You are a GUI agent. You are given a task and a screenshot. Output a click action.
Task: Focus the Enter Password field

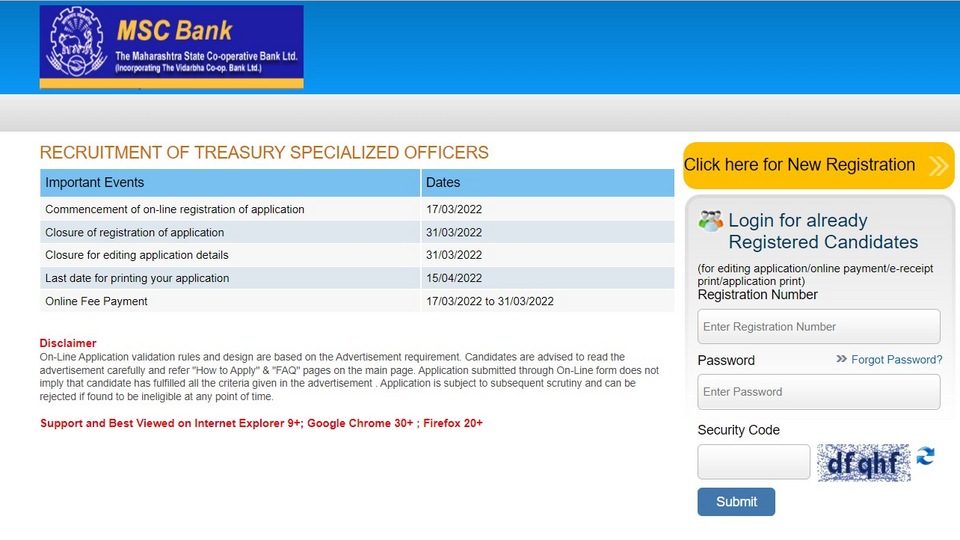point(819,392)
